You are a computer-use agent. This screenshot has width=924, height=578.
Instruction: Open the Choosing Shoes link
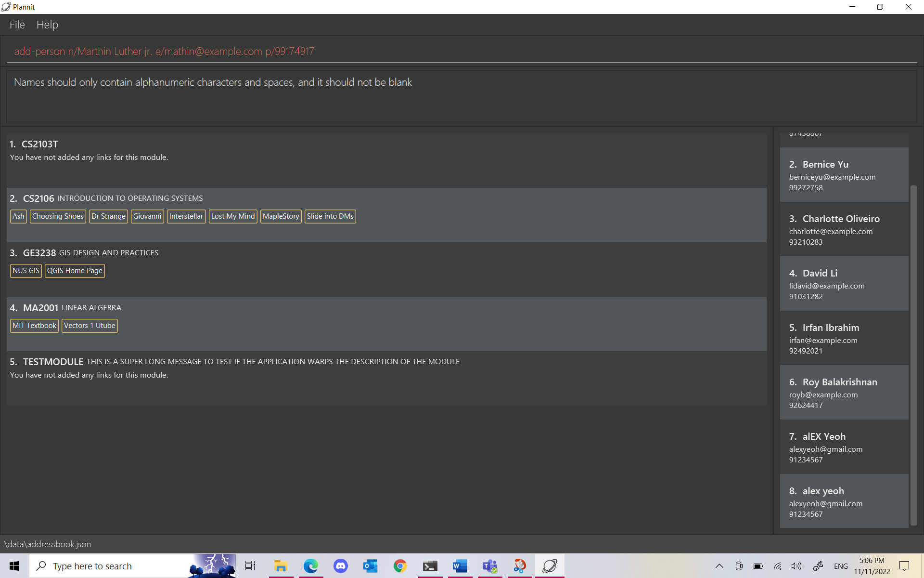pos(58,216)
